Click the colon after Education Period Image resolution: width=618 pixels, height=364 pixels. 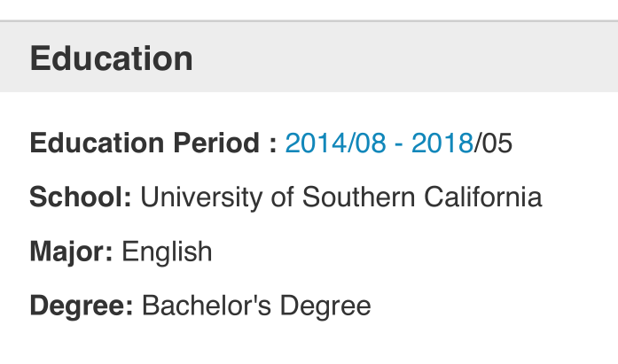point(273,144)
